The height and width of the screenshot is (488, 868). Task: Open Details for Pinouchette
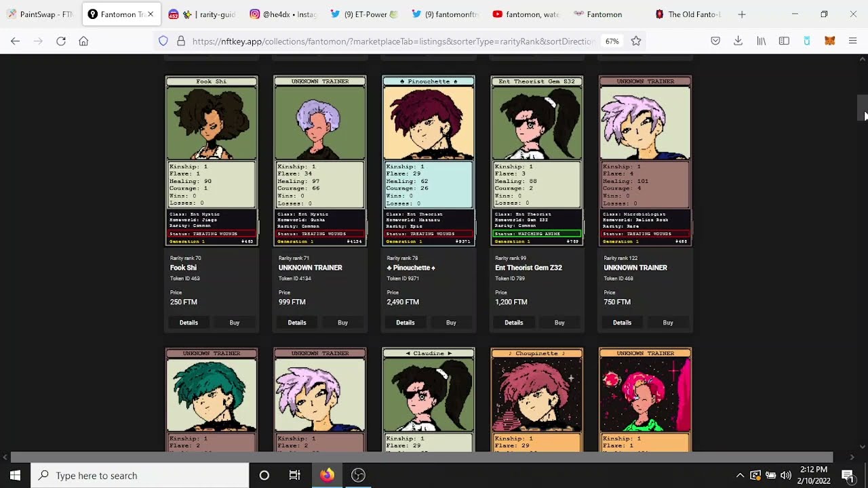(406, 323)
